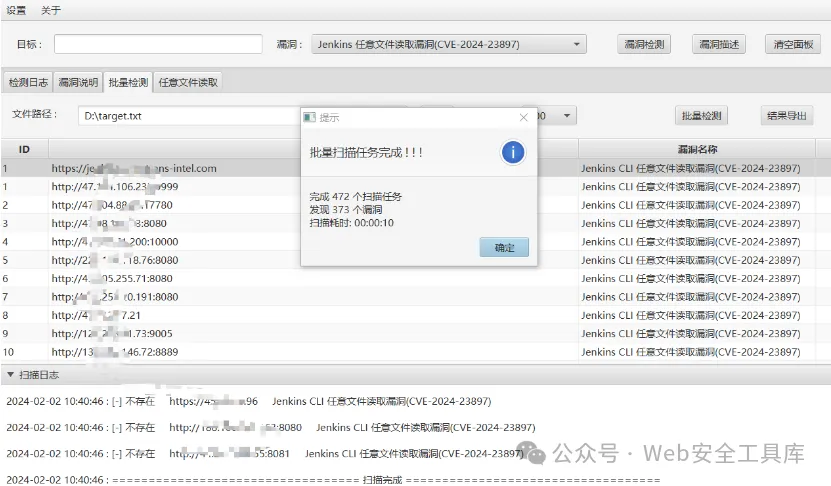The image size is (831, 486).
Task: Open the 漏洞 selection dropdown
Action: [448, 44]
